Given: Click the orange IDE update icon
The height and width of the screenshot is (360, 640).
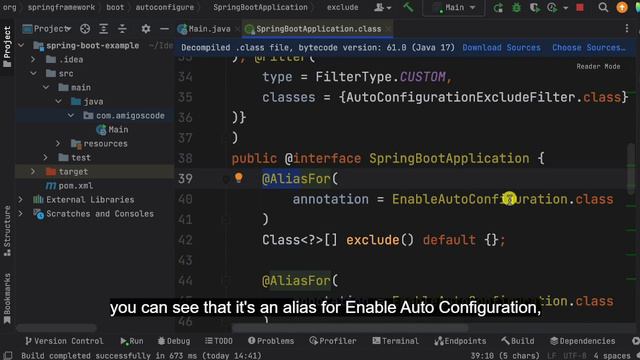Looking at the screenshot, I should (622, 7).
